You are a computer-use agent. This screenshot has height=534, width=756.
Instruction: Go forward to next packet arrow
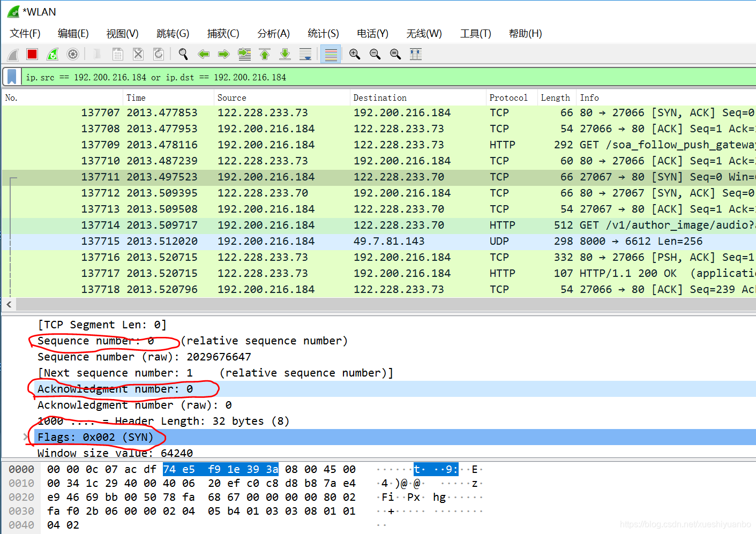(224, 54)
